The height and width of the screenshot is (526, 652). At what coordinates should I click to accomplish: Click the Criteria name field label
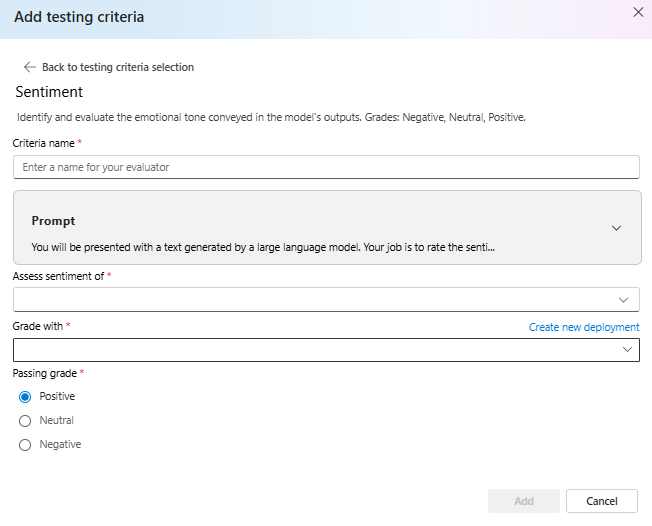(x=44, y=143)
